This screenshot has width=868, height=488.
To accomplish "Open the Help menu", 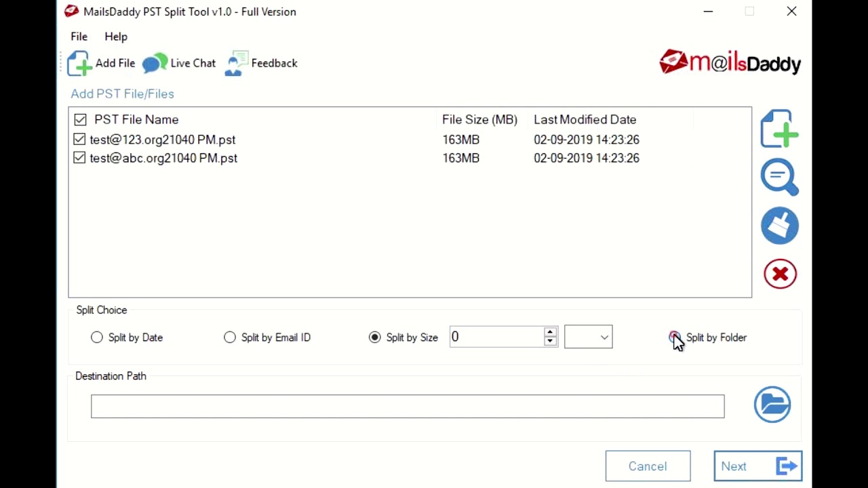I will pos(116,37).
